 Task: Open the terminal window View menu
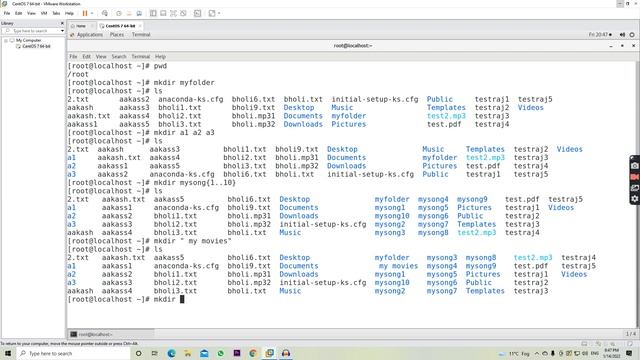click(x=101, y=57)
